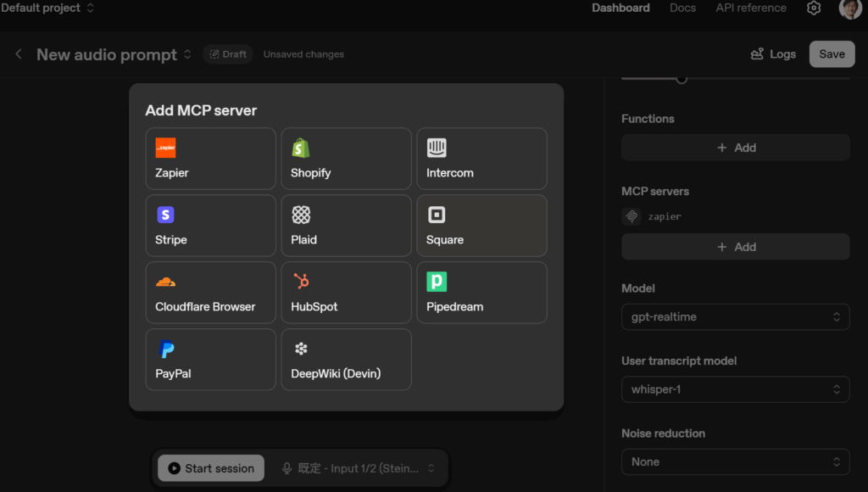Open the Noise reduction dropdown
This screenshot has height=492, width=868.
pyautogui.click(x=735, y=462)
